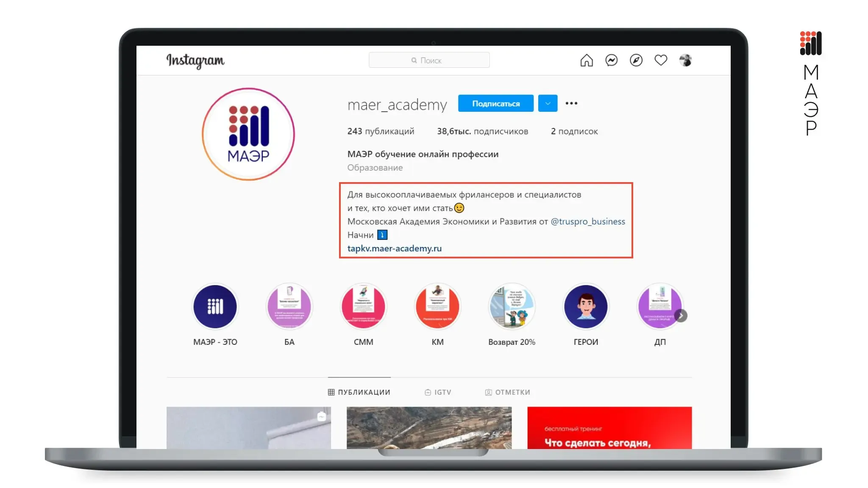The image size is (868, 488).
Task: Open the 38,6тыс. подписчиков followers list
Action: coord(482,131)
